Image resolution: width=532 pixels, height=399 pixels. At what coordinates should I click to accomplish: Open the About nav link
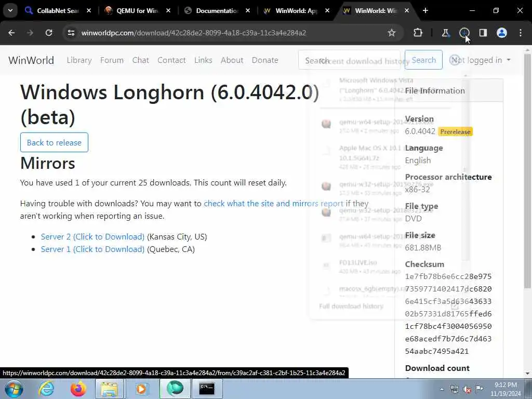coord(232,60)
